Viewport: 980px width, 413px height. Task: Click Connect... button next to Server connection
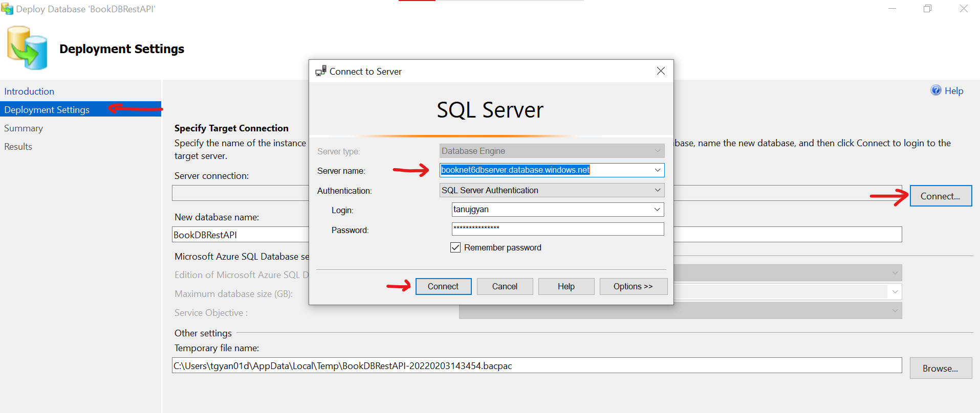pyautogui.click(x=941, y=196)
